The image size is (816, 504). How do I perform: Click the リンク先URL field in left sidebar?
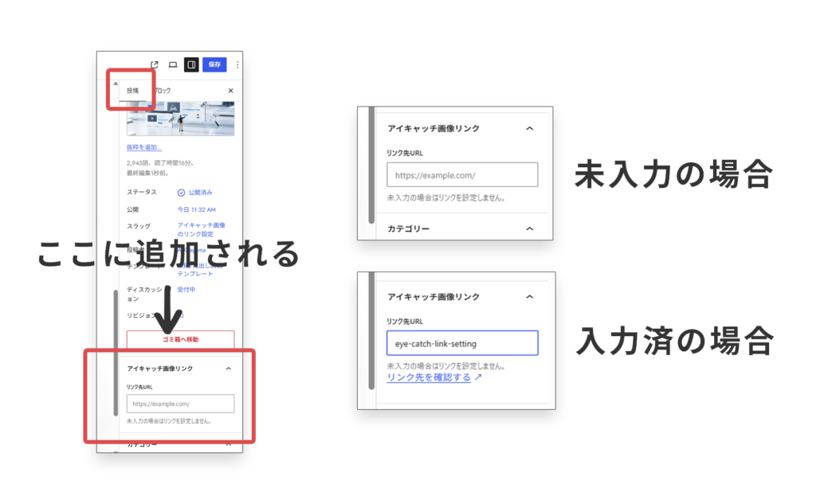pos(180,404)
